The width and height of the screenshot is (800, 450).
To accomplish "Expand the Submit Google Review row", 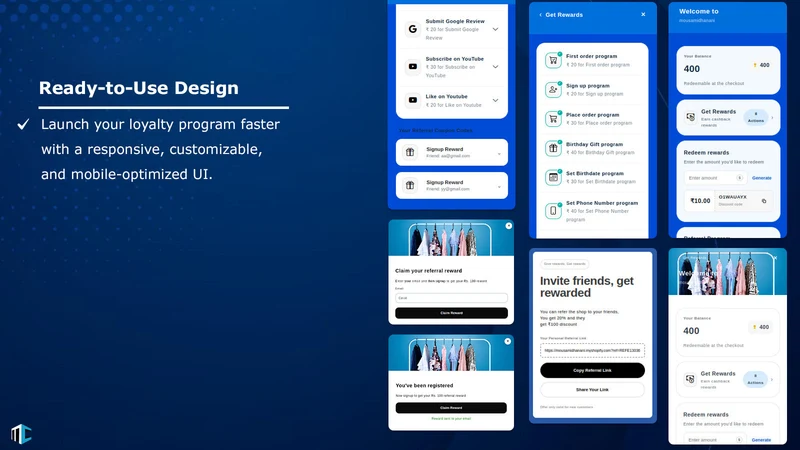I will click(x=495, y=29).
